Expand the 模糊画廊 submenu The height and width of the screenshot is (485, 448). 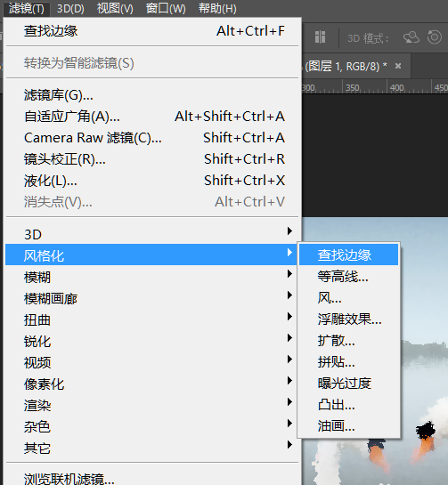(x=153, y=298)
